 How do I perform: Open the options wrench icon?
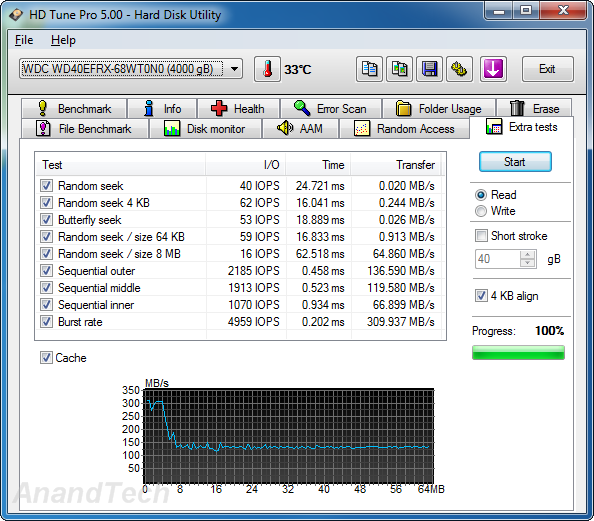[459, 69]
